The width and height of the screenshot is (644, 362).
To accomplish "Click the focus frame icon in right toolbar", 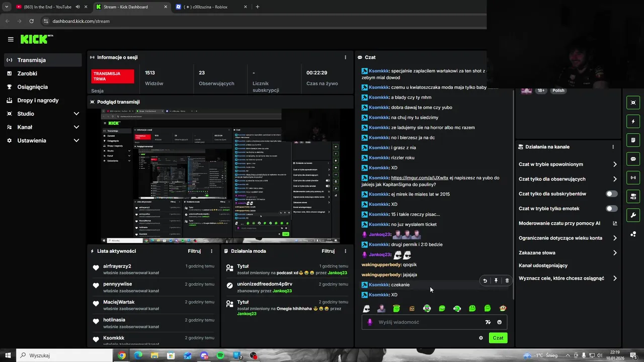I will pos(633,103).
